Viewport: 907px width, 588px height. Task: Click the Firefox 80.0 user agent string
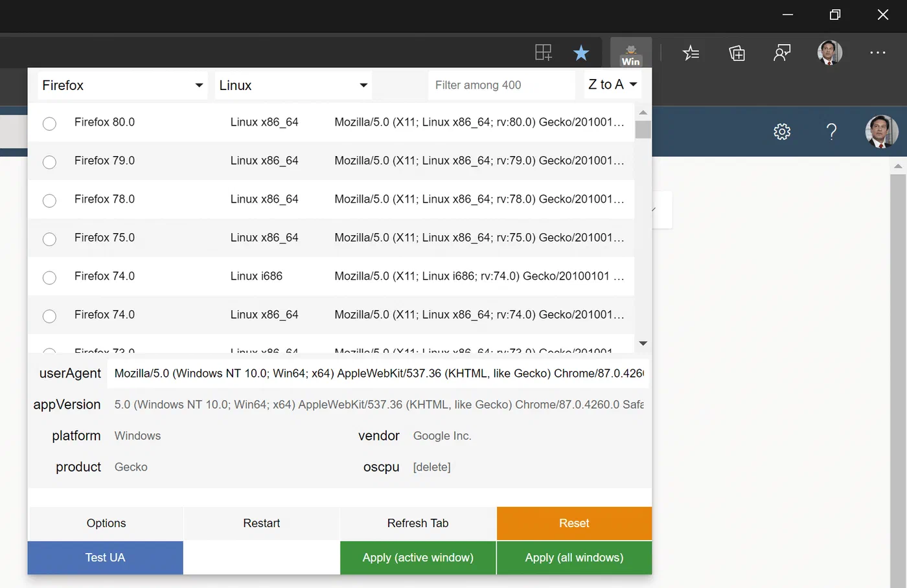(479, 122)
